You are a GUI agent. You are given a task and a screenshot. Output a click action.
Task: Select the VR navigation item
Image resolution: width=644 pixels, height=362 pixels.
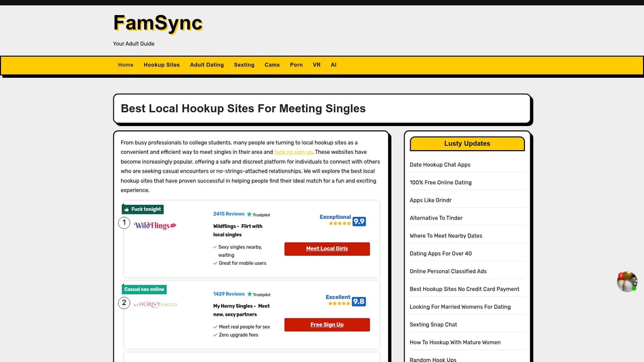point(317,65)
